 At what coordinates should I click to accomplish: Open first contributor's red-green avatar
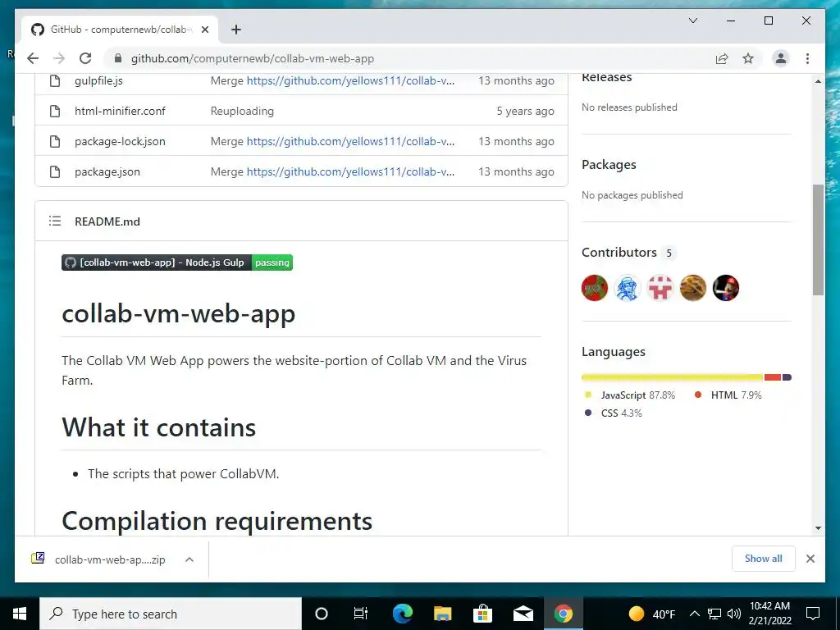point(595,288)
